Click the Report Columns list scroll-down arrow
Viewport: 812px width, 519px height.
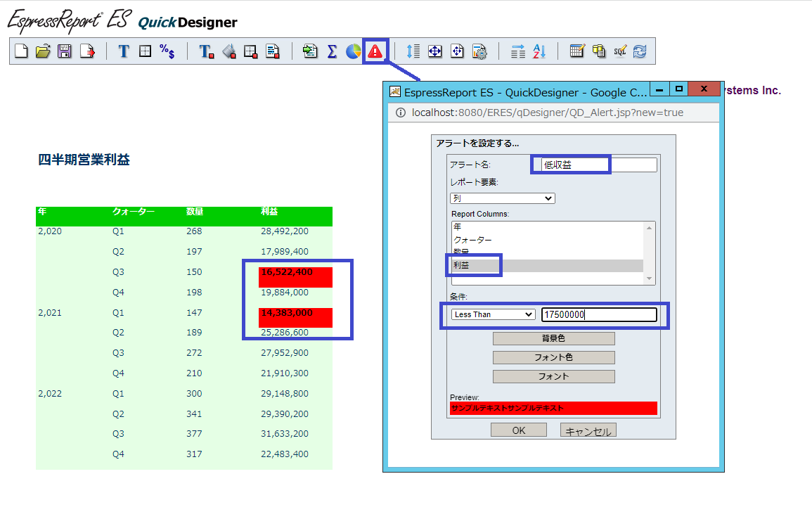650,278
